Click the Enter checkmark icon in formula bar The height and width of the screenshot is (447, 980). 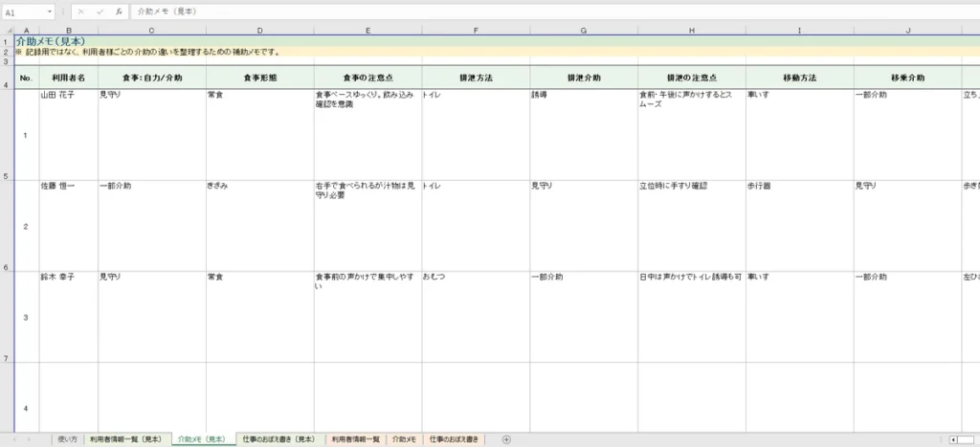(100, 12)
